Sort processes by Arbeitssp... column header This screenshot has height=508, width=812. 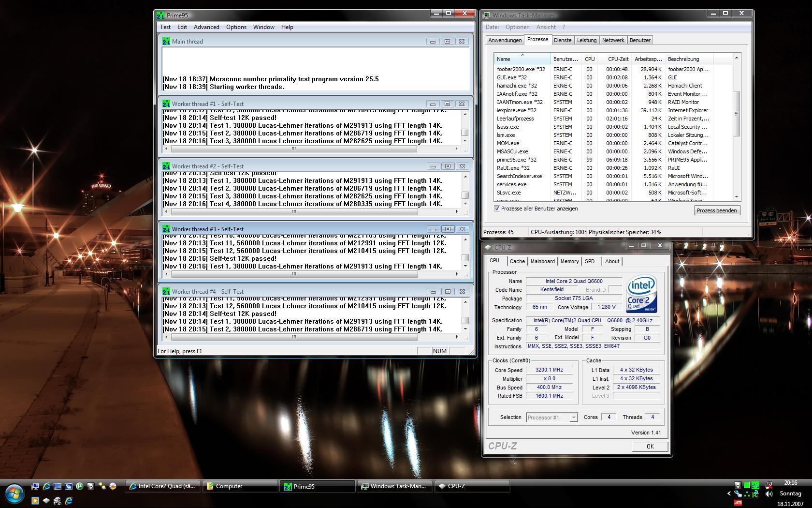[648, 59]
